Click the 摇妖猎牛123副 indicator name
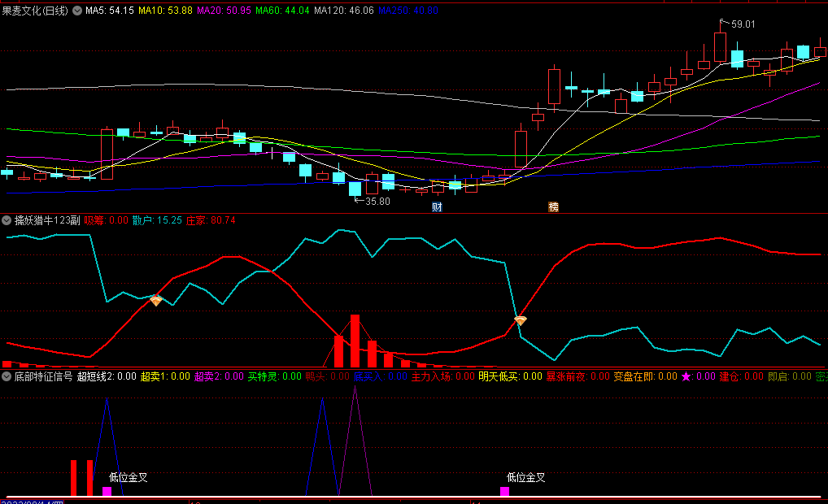828x504 pixels. (x=47, y=220)
